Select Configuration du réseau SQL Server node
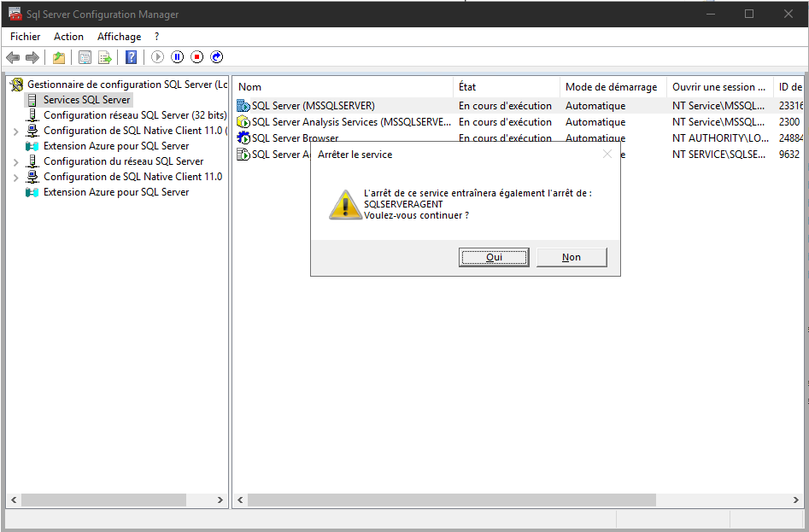Viewport: 809px width, 532px height. [x=124, y=161]
